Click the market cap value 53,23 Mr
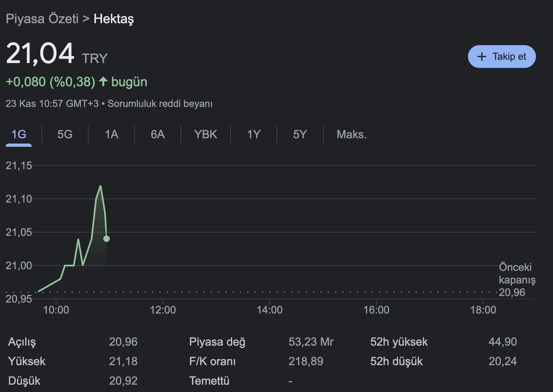The height and width of the screenshot is (392, 553). pos(311,342)
